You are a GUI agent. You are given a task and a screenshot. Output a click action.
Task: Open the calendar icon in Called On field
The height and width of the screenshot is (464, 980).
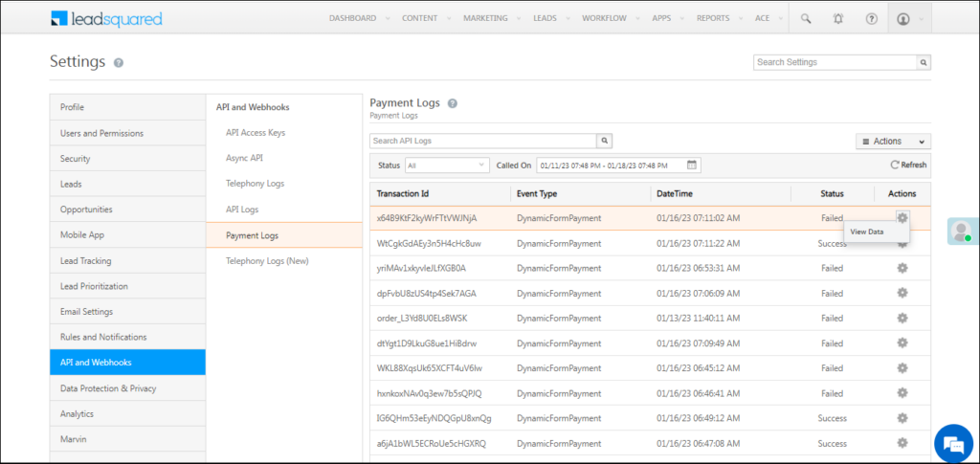(x=692, y=166)
